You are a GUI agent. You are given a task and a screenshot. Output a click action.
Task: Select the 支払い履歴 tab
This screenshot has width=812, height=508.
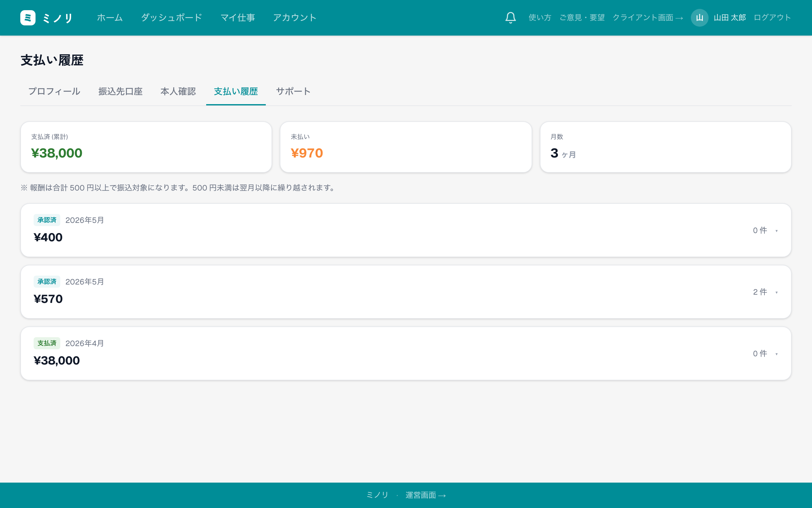(236, 91)
